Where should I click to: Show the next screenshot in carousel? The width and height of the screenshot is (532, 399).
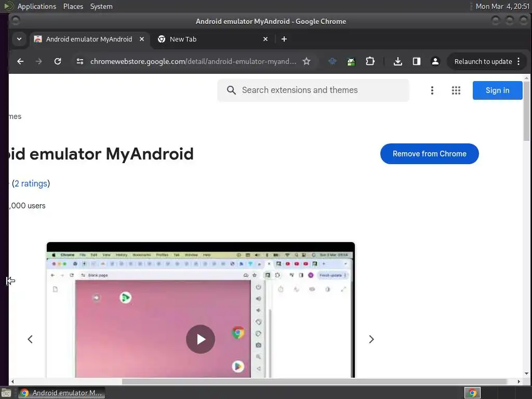coord(371,339)
